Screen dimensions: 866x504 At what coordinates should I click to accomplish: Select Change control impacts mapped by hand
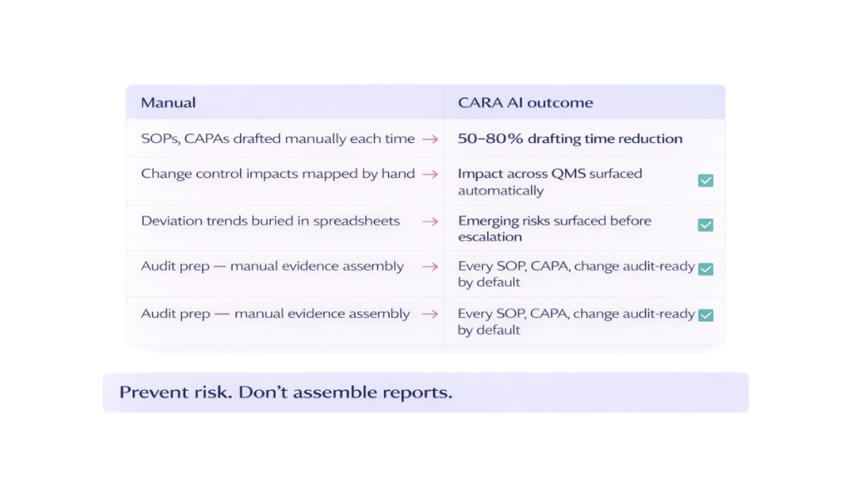(x=277, y=174)
